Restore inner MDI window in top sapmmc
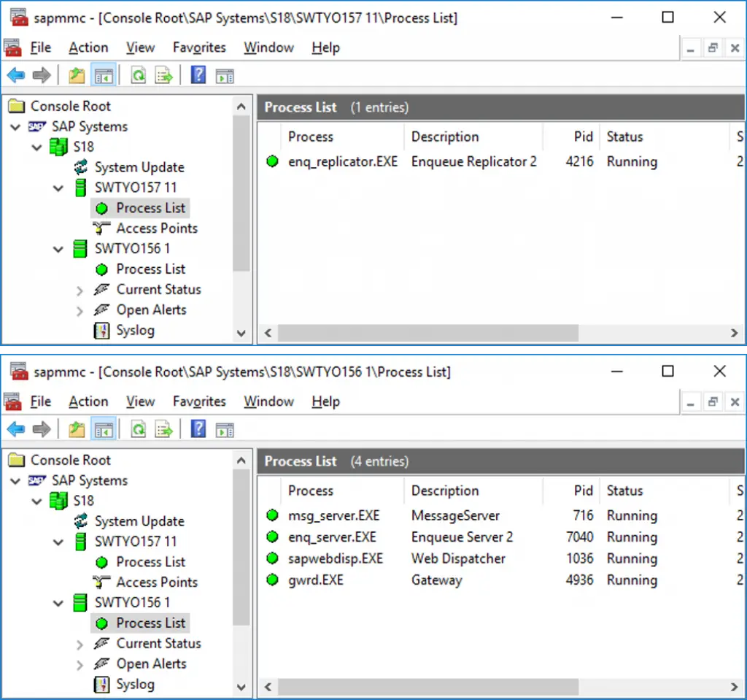The width and height of the screenshot is (747, 700). (713, 47)
